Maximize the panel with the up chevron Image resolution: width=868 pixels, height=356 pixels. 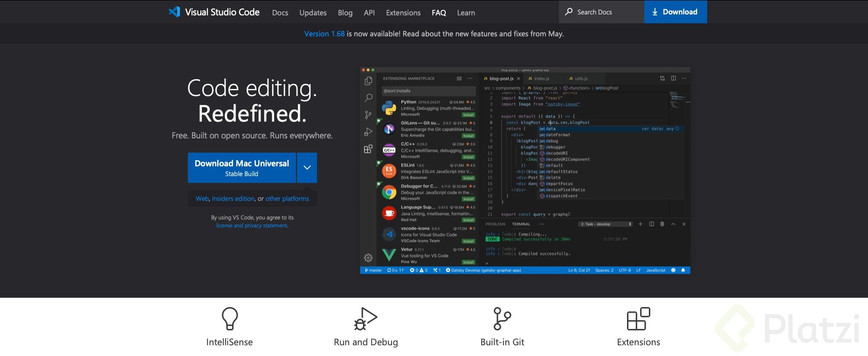pyautogui.click(x=673, y=224)
